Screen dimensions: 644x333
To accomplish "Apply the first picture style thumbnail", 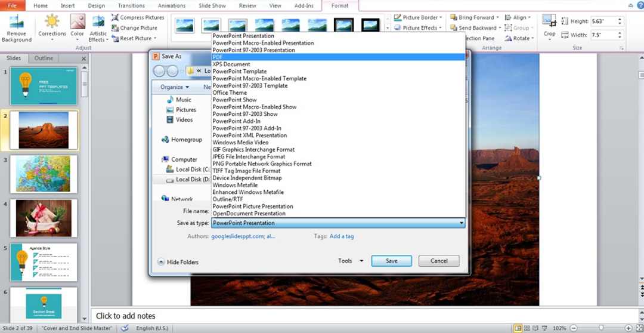I will 184,26.
